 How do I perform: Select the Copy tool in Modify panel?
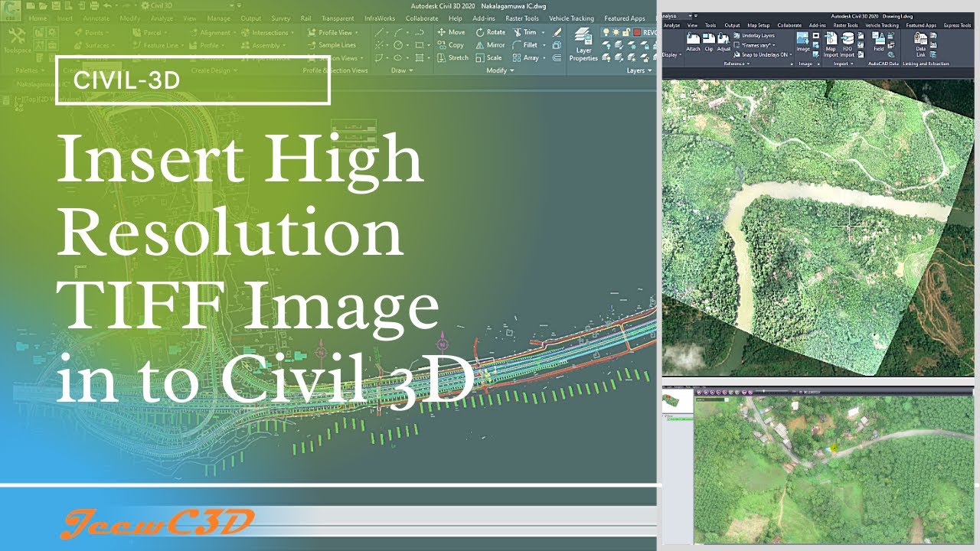(452, 45)
